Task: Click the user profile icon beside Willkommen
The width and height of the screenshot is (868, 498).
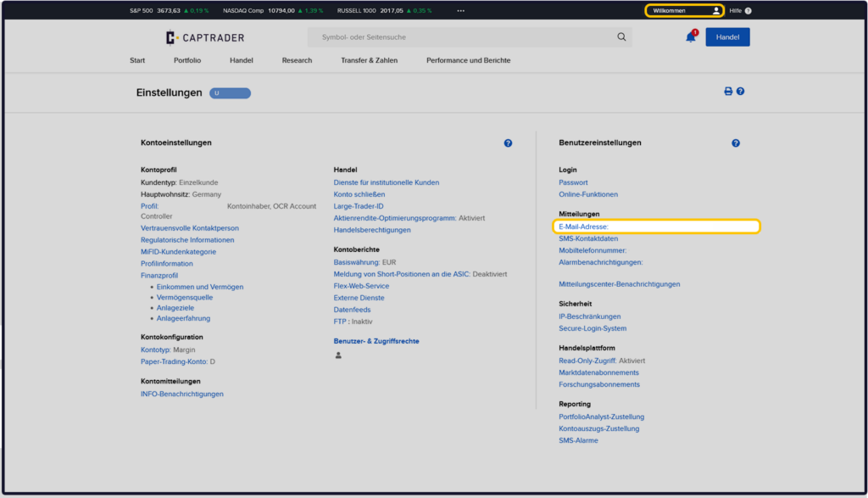Action: pyautogui.click(x=715, y=10)
